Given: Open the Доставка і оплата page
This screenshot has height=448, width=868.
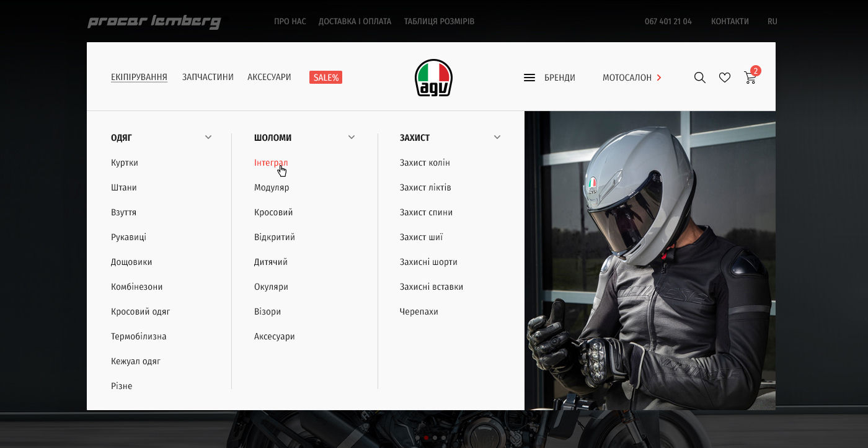Looking at the screenshot, I should (355, 21).
